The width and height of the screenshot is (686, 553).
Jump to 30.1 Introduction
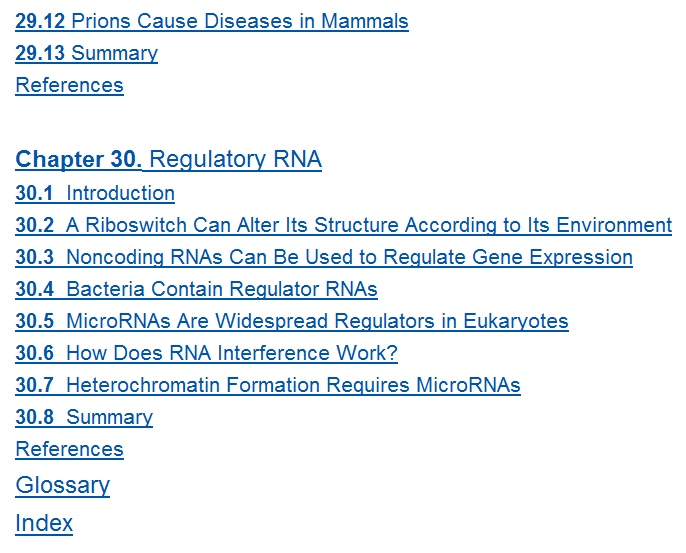[x=120, y=193]
